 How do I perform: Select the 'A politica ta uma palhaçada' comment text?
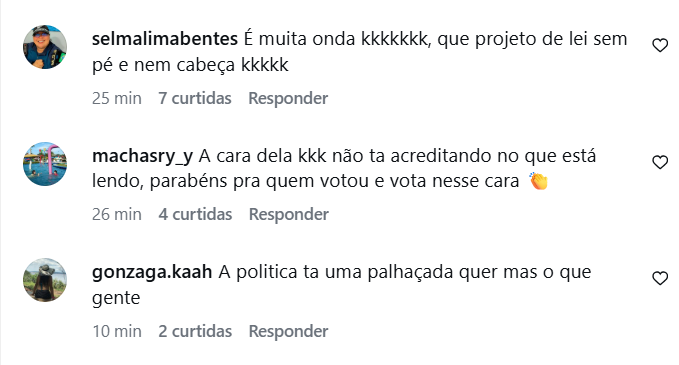[x=342, y=285]
